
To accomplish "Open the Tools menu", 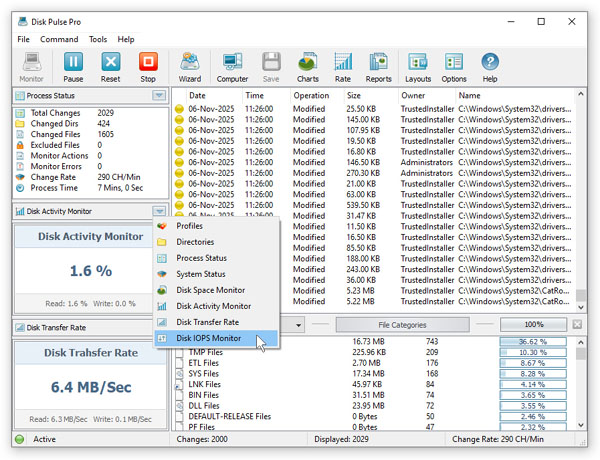I will click(98, 39).
